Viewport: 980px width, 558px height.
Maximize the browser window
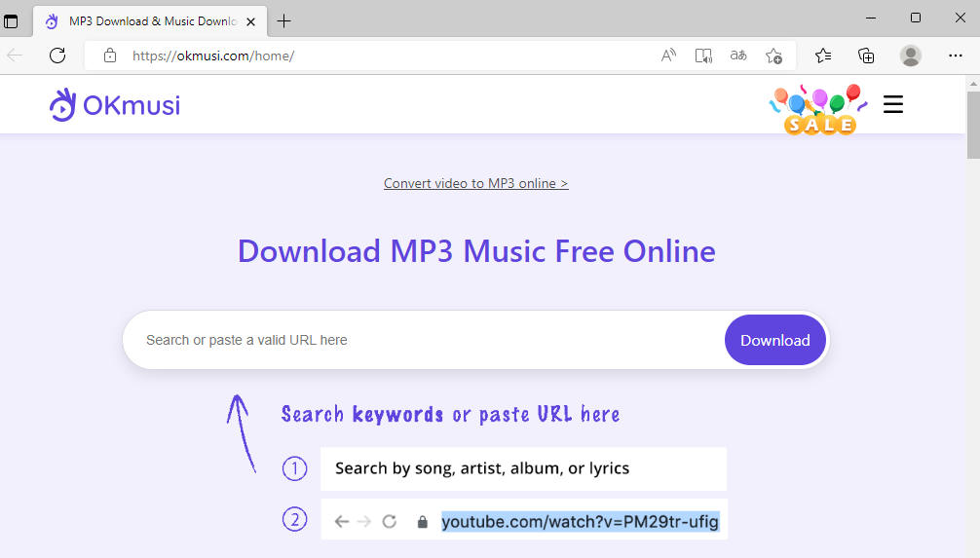[x=916, y=19]
